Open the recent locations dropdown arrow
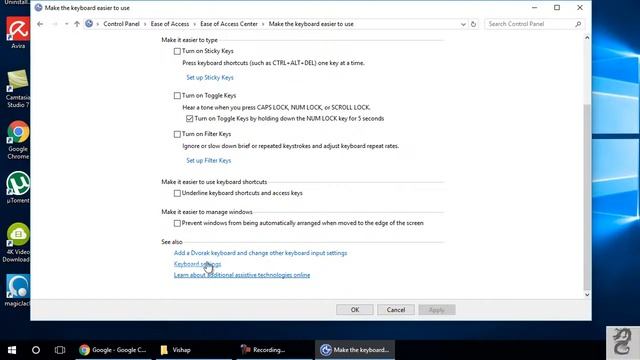640x360 pixels. pos(67,24)
